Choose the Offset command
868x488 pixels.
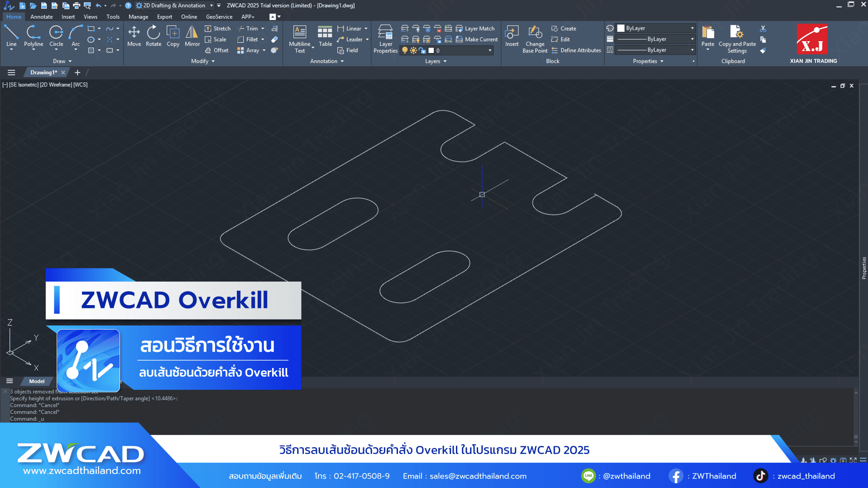click(216, 50)
